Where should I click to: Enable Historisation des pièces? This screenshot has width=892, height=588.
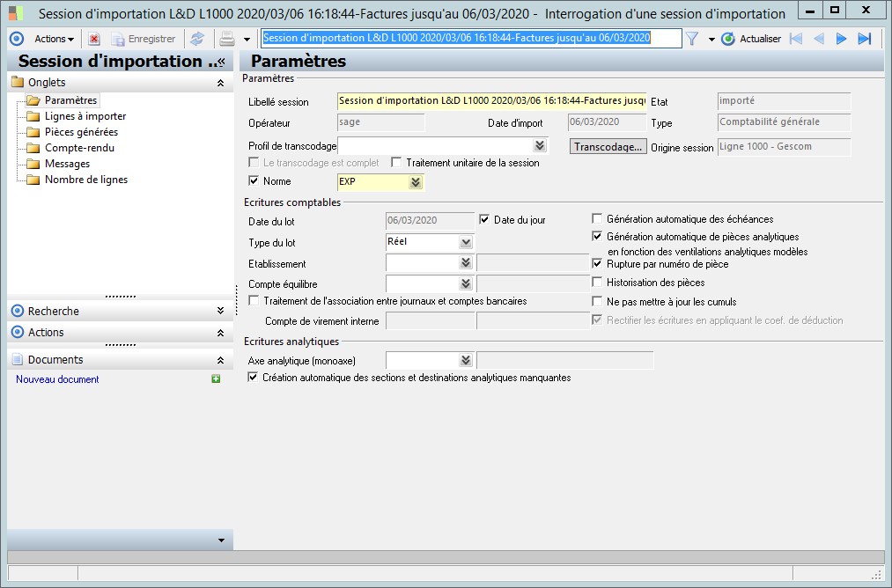597,282
